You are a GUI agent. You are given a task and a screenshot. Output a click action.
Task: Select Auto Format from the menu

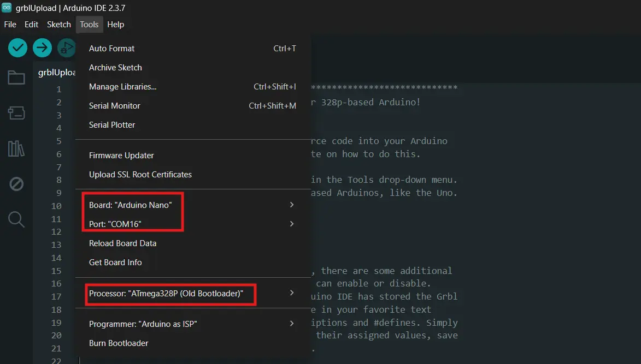111,48
